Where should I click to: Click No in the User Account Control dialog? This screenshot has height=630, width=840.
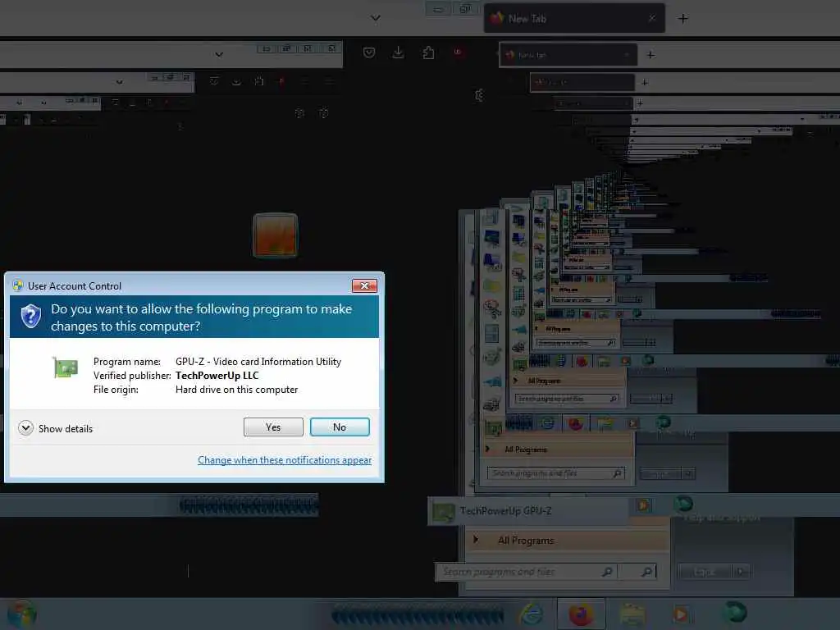(x=340, y=427)
